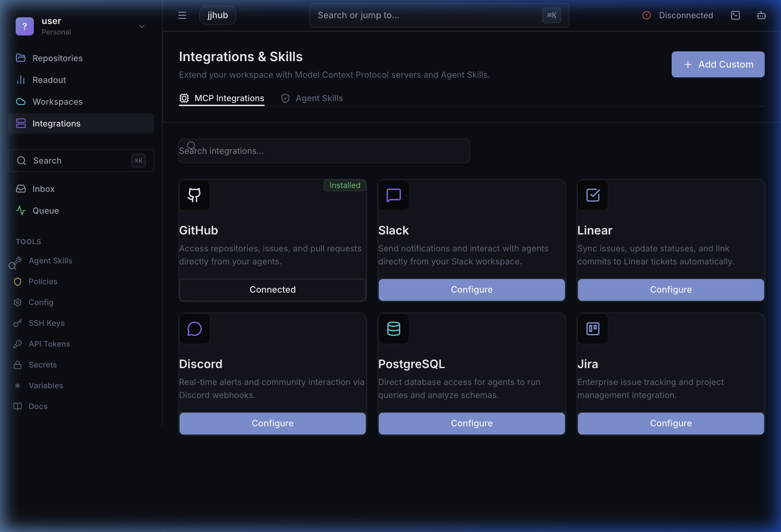Viewport: 781px width, 532px height.
Task: Click the Discord integration icon
Action: 194,329
